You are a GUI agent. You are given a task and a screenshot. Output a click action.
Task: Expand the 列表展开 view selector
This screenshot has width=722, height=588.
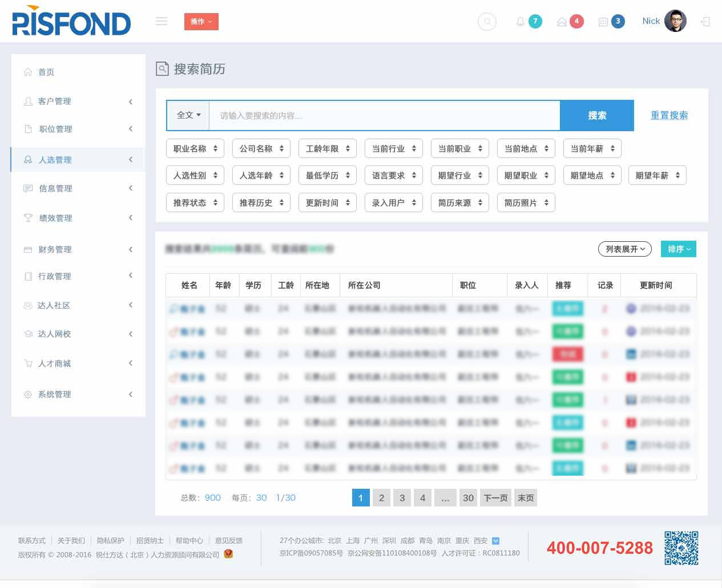[625, 249]
